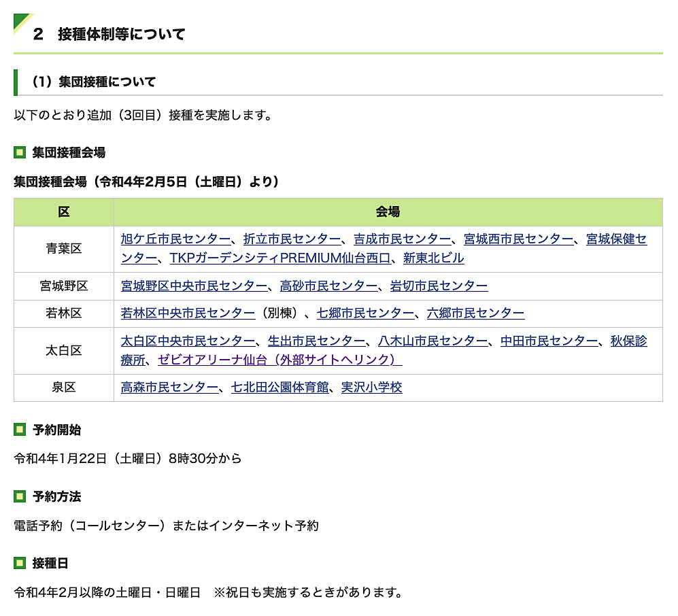Open the 若林区中央市民センター link
The image size is (678, 616).
click(188, 313)
